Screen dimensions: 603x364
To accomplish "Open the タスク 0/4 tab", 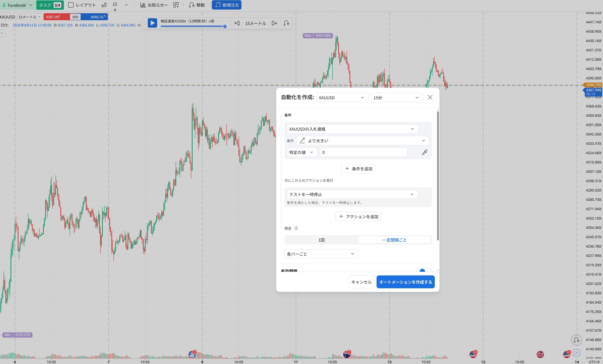I will click(x=50, y=5).
